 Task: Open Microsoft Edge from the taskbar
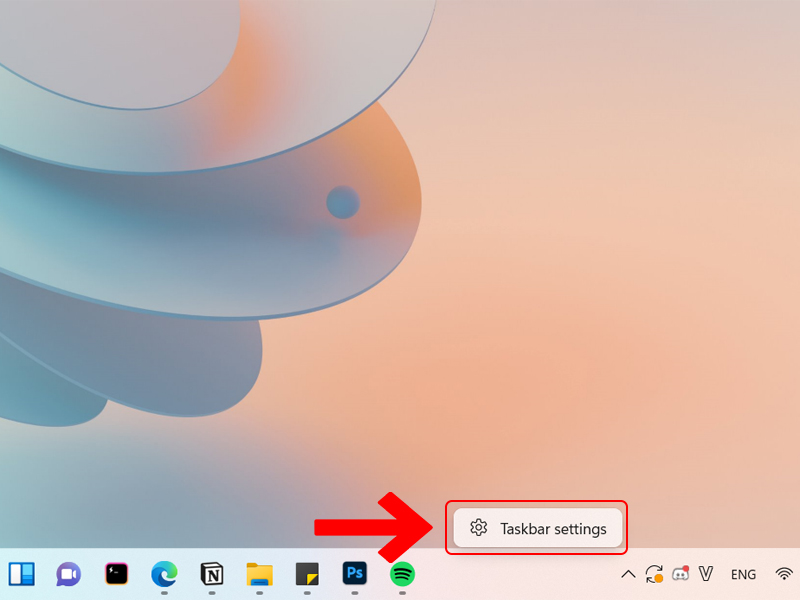coord(162,575)
